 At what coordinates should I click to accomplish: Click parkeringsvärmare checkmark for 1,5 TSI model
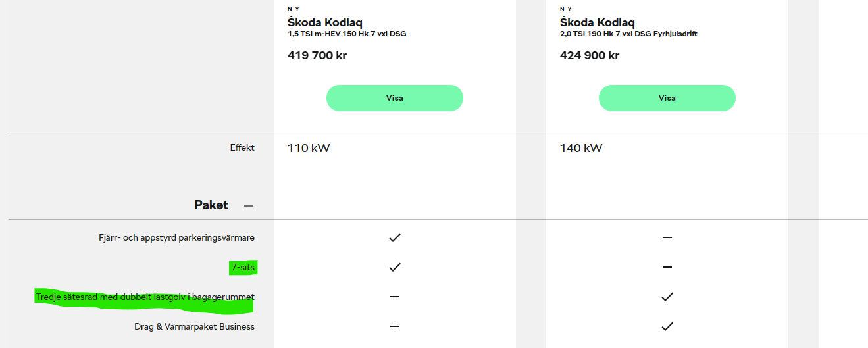(395, 237)
